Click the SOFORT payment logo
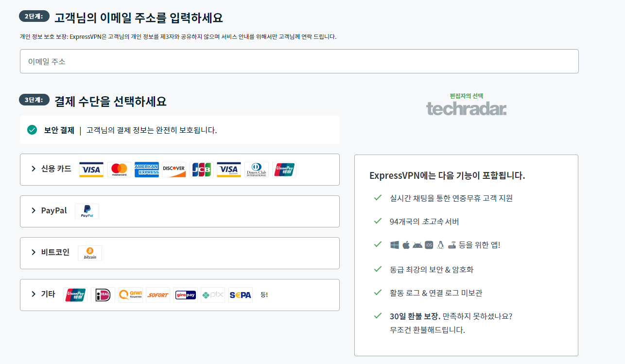Image resolution: width=625 pixels, height=364 pixels. [158, 295]
